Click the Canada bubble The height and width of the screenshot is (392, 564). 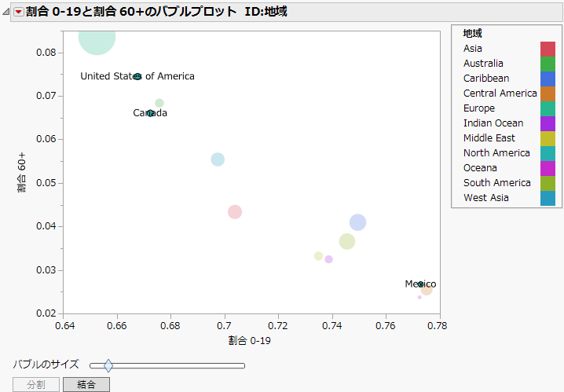tap(151, 113)
